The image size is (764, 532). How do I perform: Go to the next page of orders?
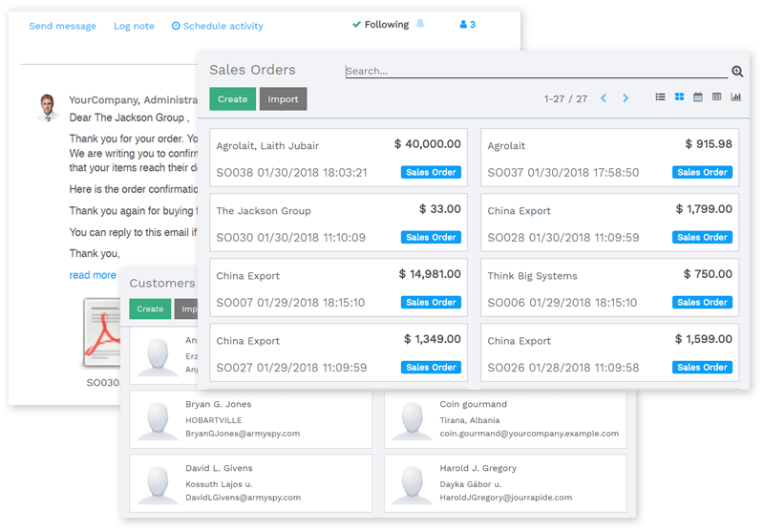tap(626, 98)
